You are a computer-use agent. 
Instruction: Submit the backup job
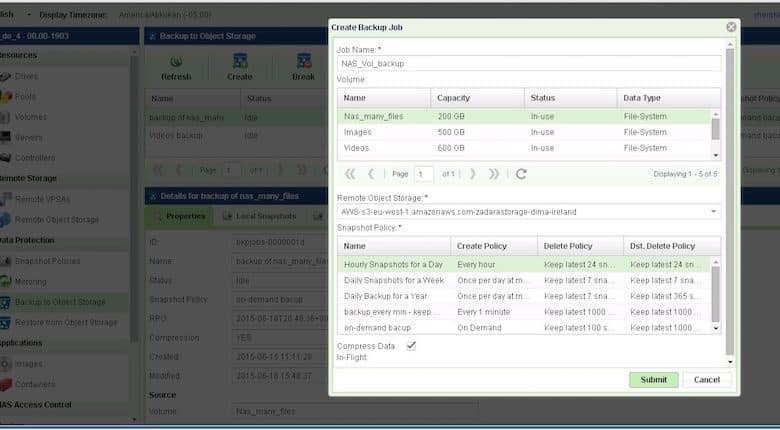coord(654,380)
